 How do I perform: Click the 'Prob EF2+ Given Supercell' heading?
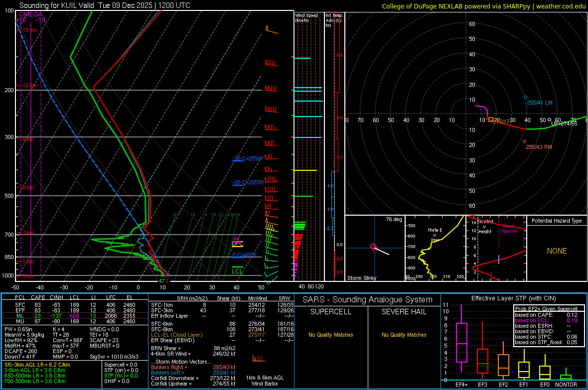[546, 309]
